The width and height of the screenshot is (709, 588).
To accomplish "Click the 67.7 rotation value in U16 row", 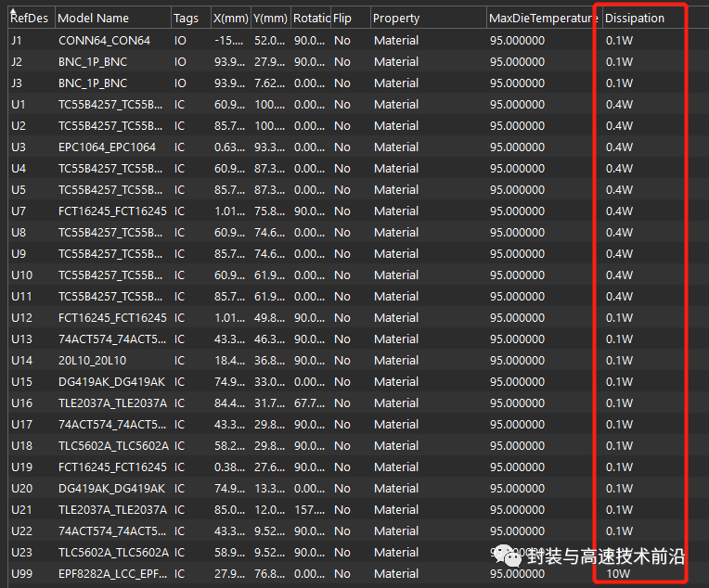I will point(309,403).
